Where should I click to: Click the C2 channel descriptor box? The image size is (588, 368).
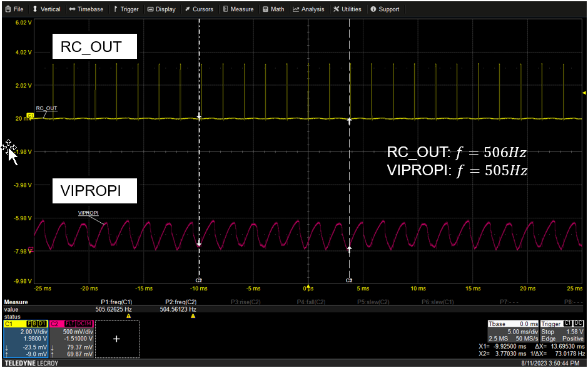click(73, 340)
